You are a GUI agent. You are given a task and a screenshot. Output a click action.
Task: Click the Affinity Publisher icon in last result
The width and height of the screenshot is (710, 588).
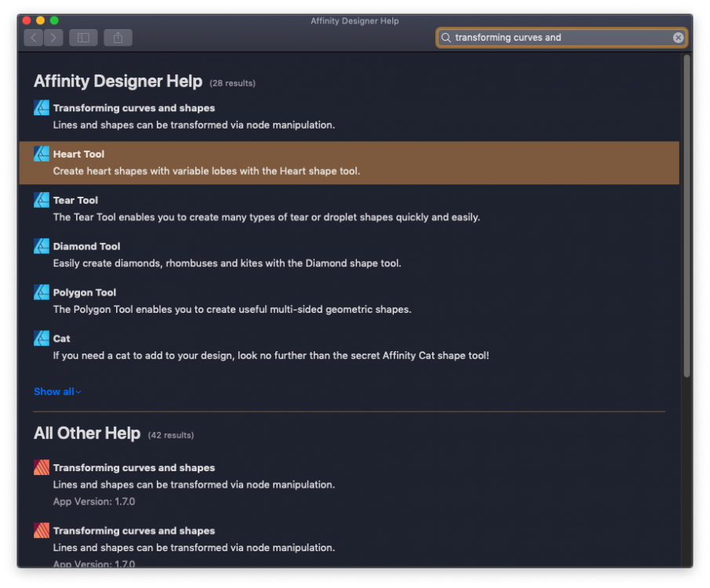click(42, 531)
